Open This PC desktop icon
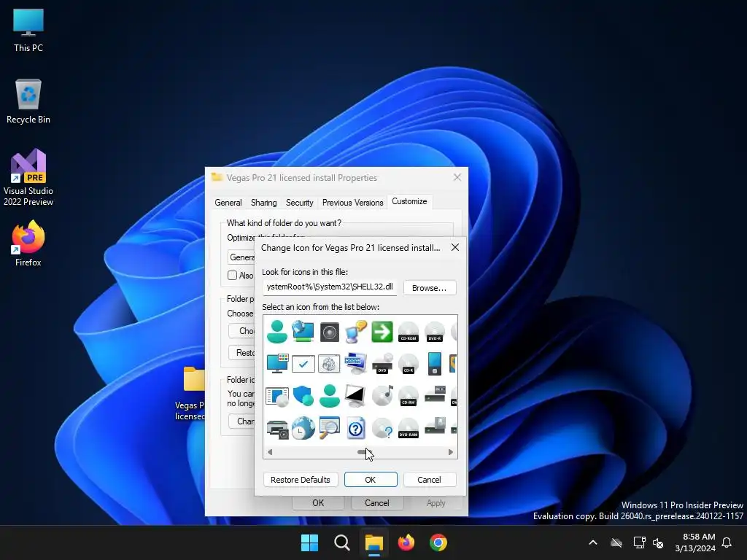The height and width of the screenshot is (560, 747). point(28,30)
